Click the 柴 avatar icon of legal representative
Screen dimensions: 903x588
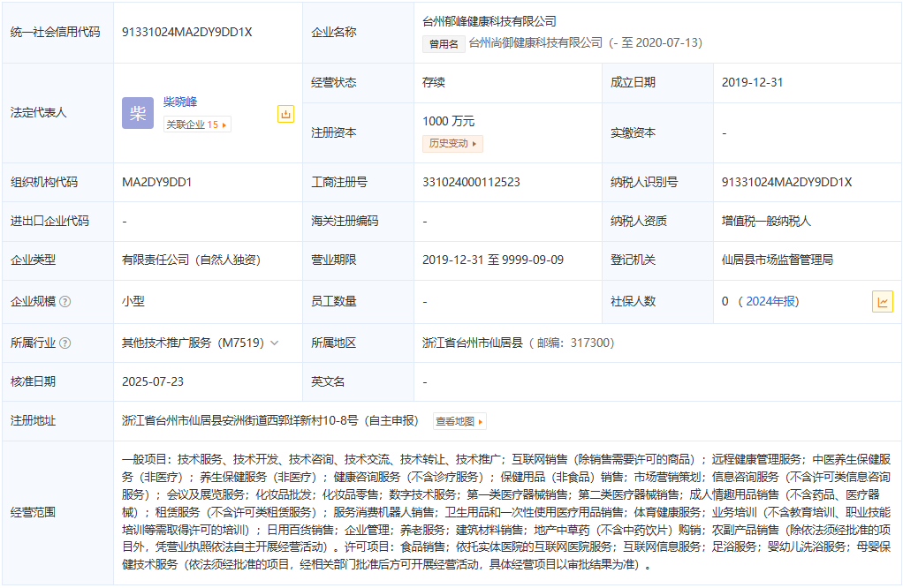pos(138,113)
